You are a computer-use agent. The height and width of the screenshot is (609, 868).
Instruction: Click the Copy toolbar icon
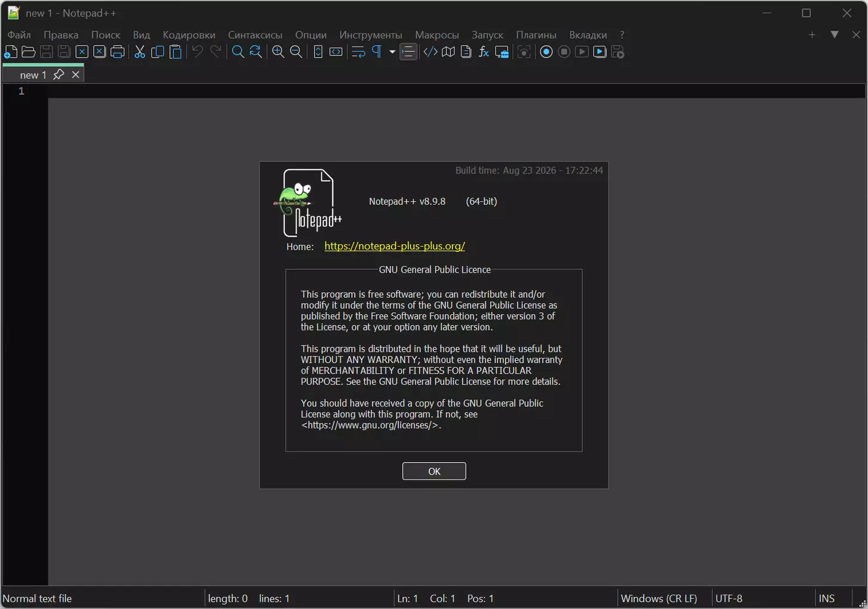158,52
